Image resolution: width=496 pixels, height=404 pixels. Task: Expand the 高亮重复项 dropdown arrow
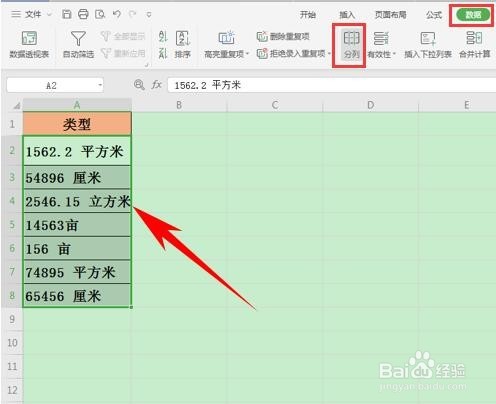[x=248, y=54]
